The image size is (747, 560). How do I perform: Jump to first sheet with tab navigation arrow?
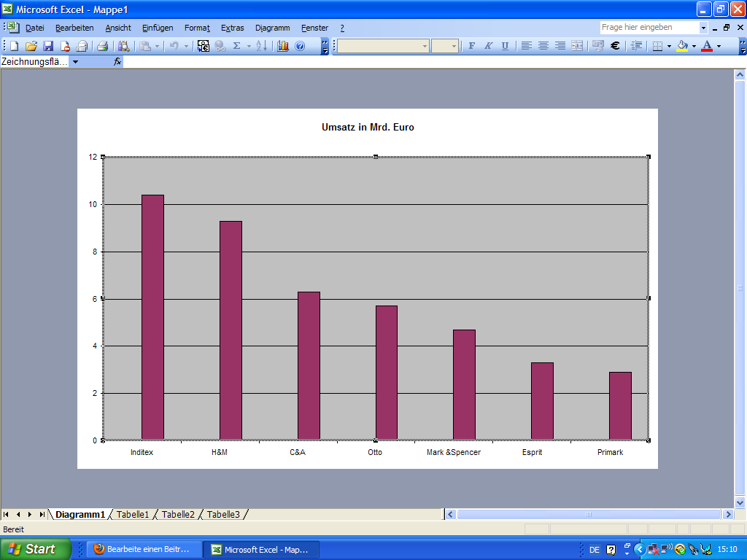[x=6, y=514]
